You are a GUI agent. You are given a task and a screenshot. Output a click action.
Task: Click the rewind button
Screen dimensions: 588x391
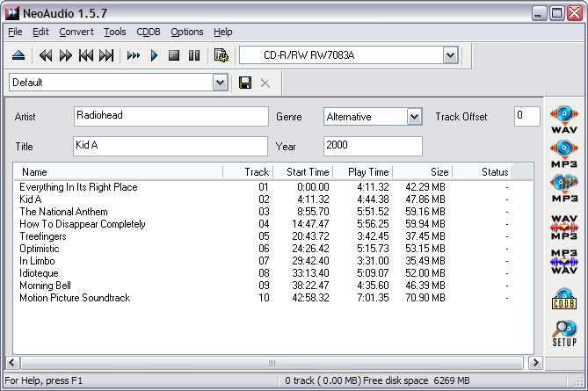[x=46, y=56]
